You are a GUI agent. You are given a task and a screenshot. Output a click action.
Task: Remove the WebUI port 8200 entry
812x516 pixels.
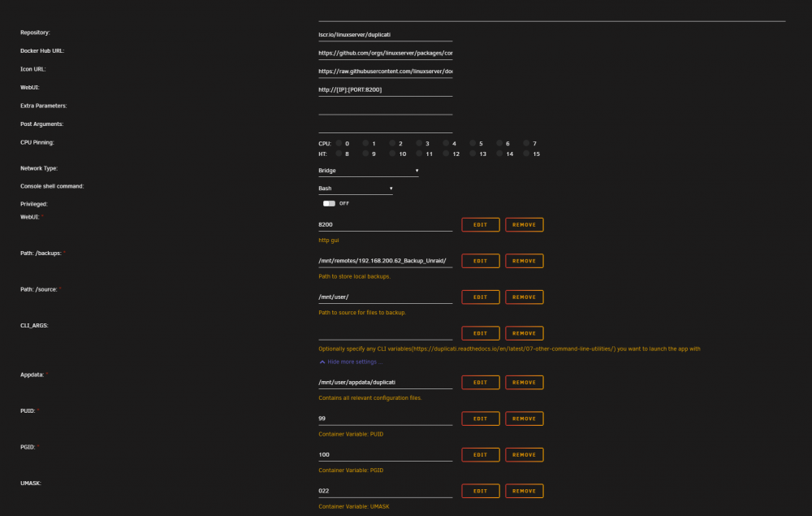tap(524, 225)
